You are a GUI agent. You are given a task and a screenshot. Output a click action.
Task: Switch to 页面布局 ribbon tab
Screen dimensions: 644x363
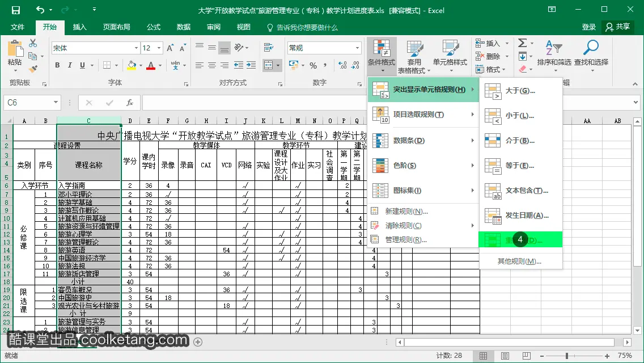pyautogui.click(x=117, y=27)
